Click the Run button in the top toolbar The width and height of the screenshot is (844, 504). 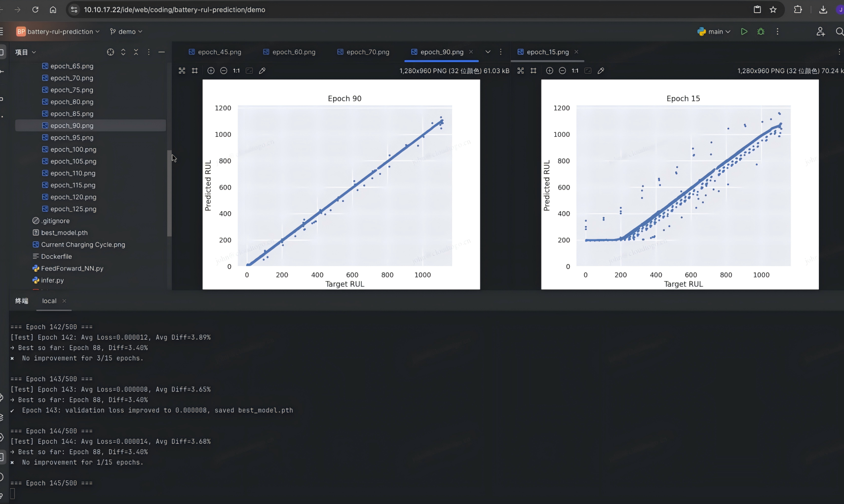pos(744,32)
